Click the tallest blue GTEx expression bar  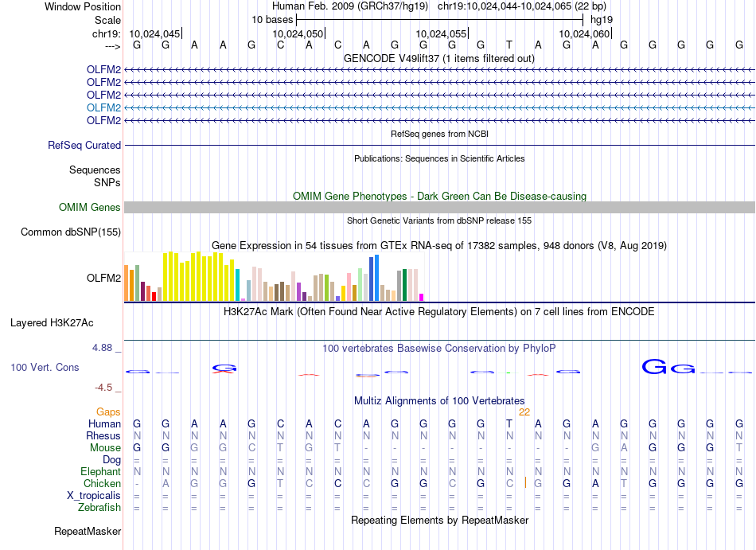click(377, 278)
